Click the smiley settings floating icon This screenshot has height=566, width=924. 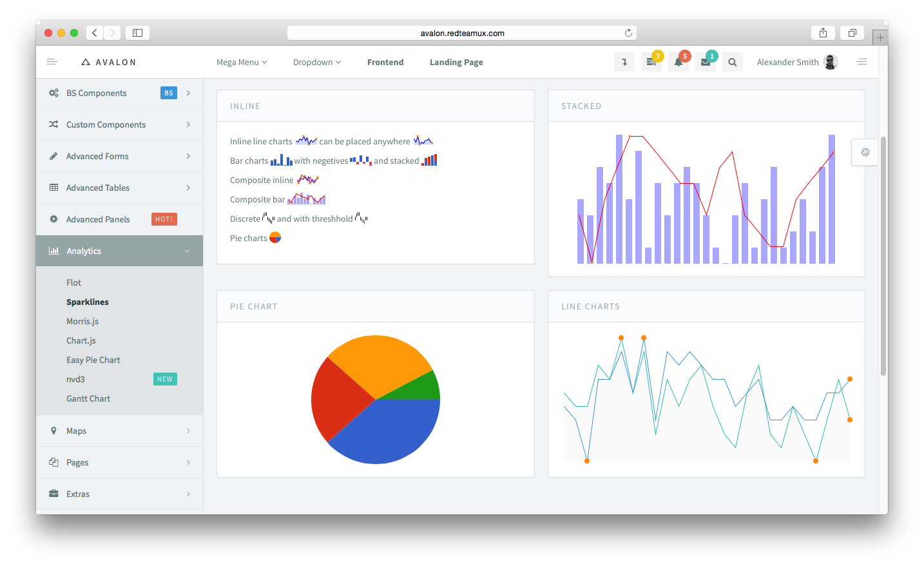point(865,152)
